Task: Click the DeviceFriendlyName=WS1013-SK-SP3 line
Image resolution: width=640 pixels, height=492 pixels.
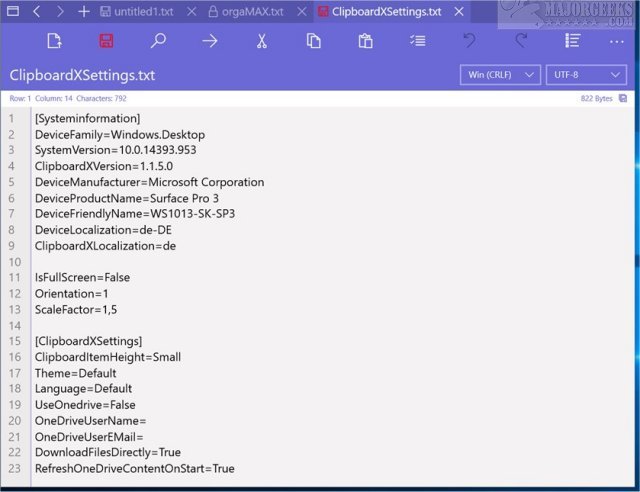Action: point(135,214)
